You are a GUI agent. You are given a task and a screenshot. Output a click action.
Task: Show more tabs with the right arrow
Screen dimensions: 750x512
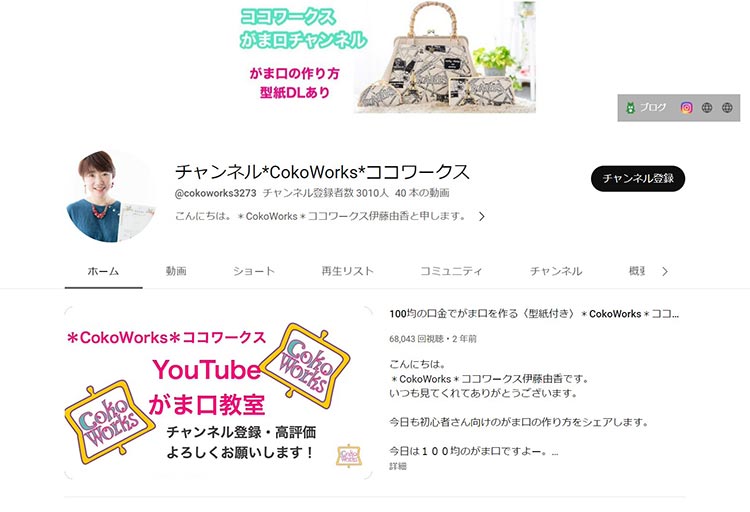click(665, 271)
